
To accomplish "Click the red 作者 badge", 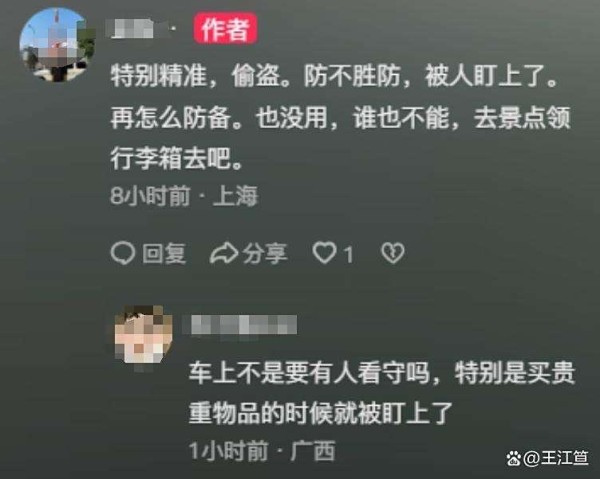I will click(225, 28).
